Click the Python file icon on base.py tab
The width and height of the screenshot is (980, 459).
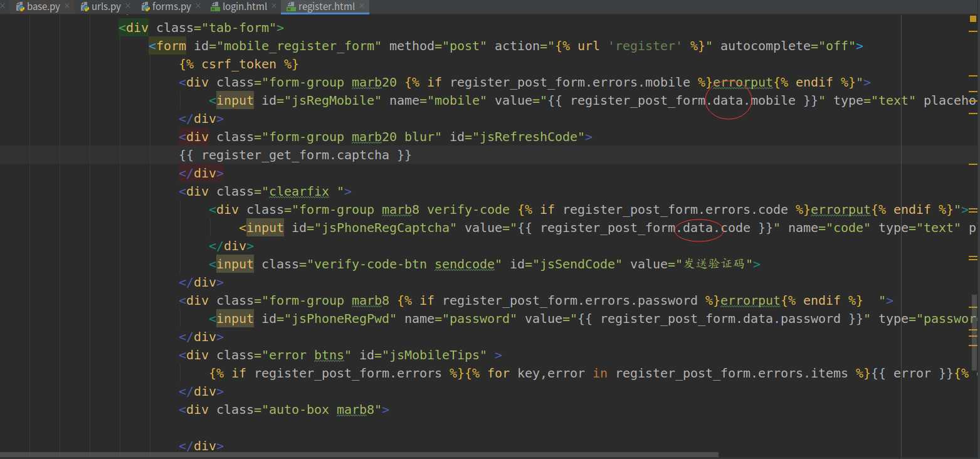tap(20, 7)
